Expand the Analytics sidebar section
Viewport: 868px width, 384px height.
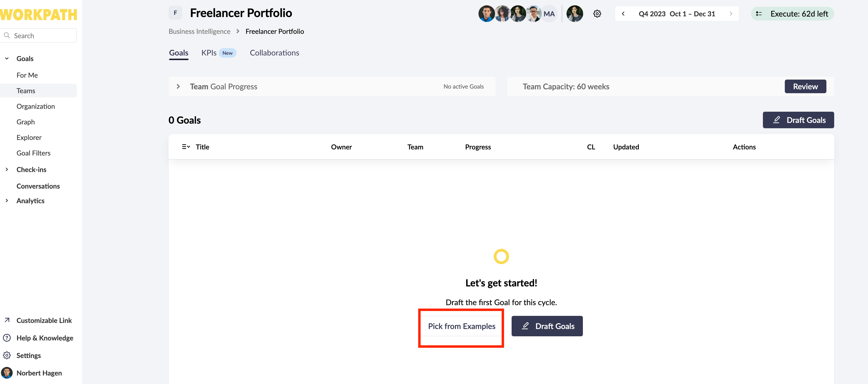[7, 200]
